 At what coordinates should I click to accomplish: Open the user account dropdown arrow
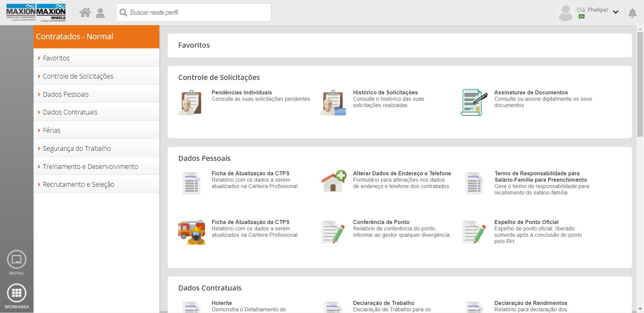coord(615,12)
